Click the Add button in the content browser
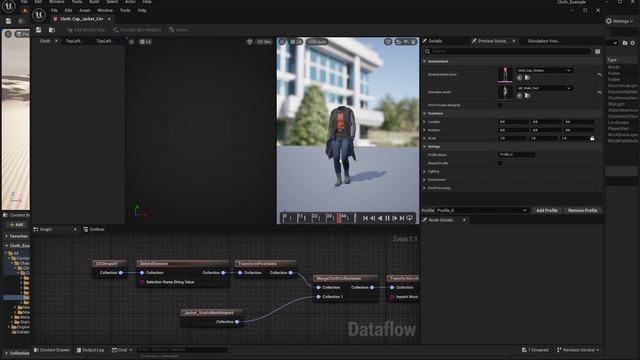The height and width of the screenshot is (360, 640). (16, 224)
